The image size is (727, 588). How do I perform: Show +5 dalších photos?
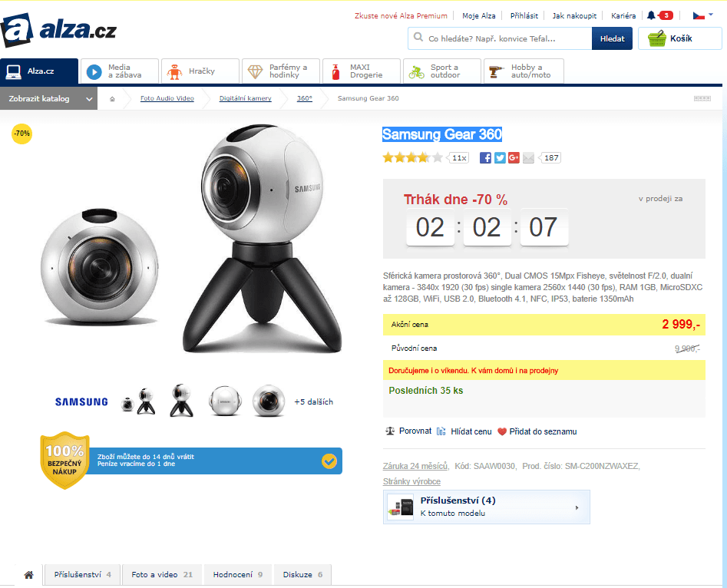(313, 401)
